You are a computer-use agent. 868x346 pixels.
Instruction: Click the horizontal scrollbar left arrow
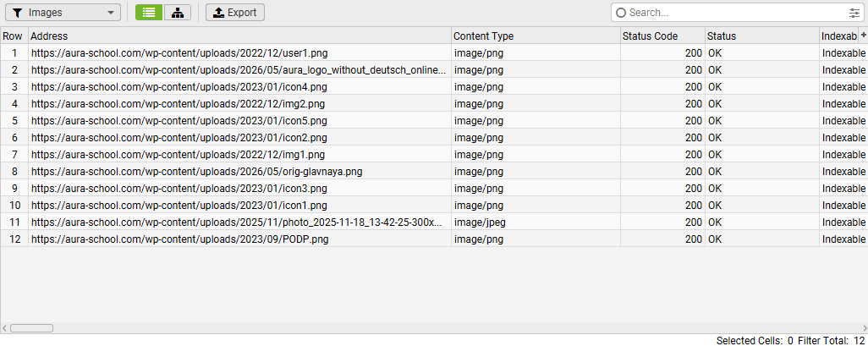point(4,328)
